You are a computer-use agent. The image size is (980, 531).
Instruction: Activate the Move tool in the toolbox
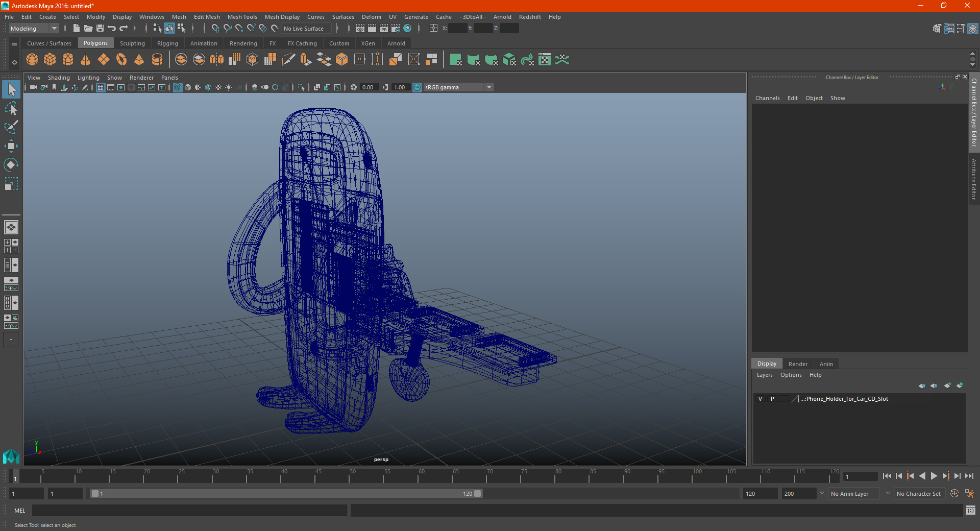[11, 146]
